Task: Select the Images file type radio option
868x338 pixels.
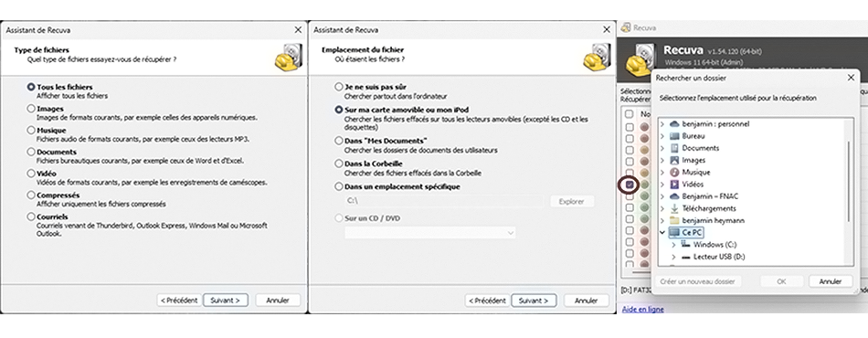Action: [x=31, y=109]
